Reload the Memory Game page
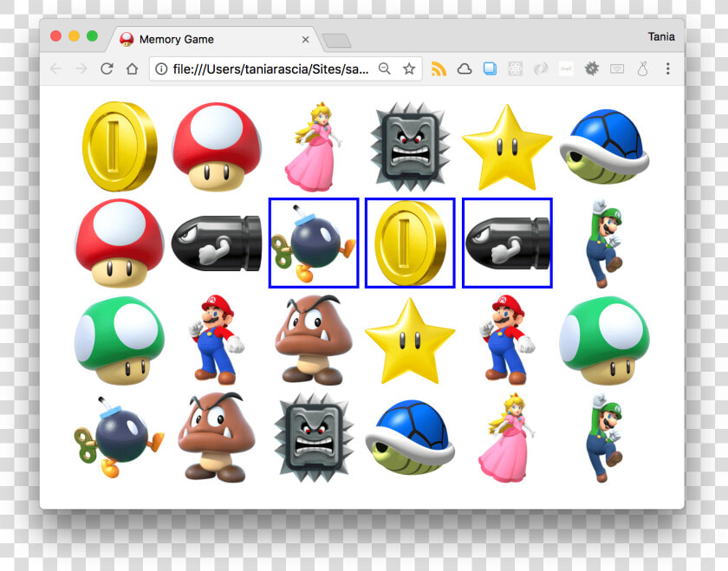The width and height of the screenshot is (728, 571). click(x=107, y=68)
